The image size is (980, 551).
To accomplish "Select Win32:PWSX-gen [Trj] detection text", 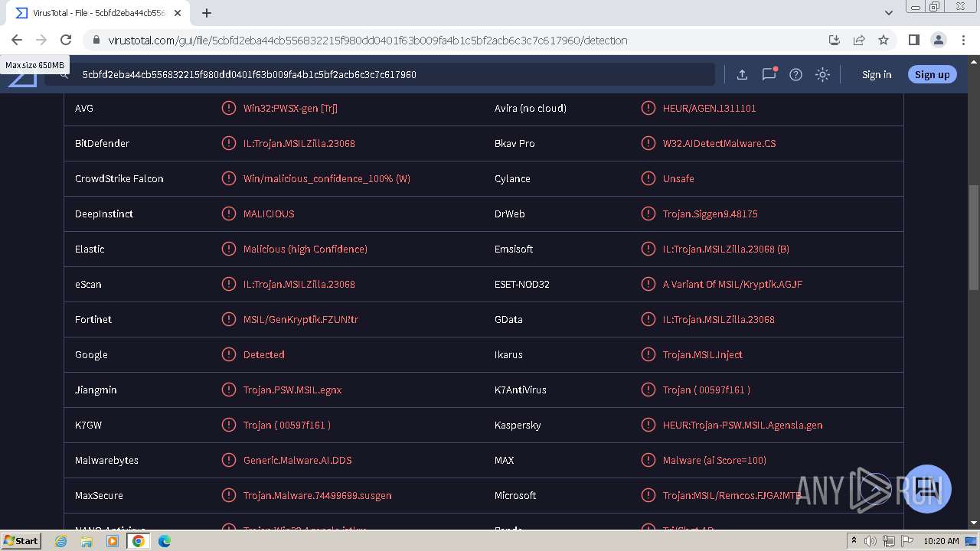I will [290, 108].
